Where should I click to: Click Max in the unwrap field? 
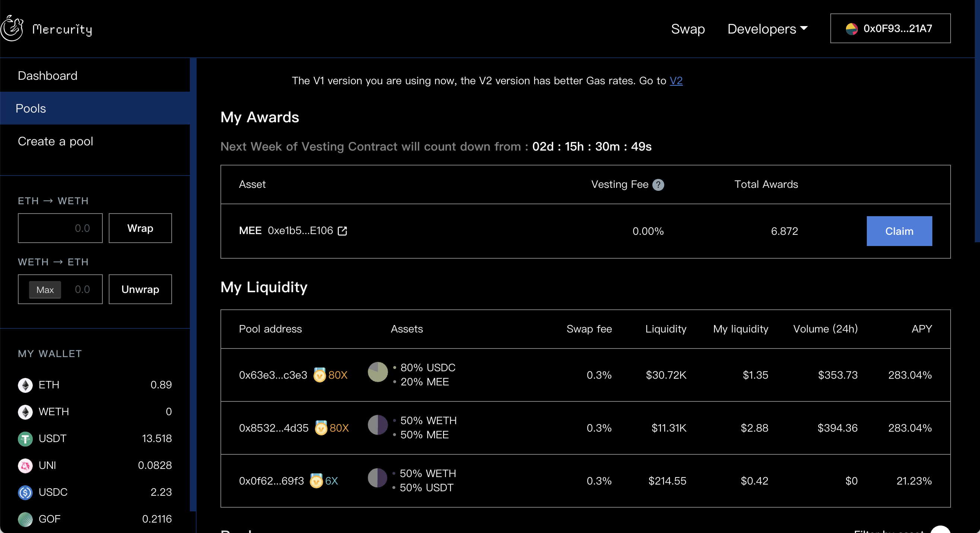pos(45,290)
